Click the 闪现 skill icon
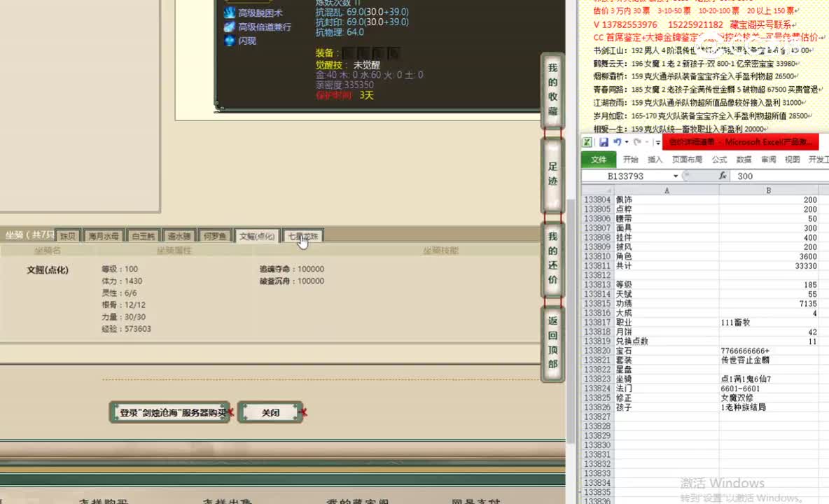 (x=230, y=41)
